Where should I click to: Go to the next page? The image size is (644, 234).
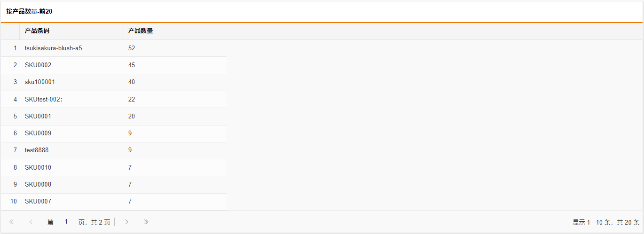[126, 222]
